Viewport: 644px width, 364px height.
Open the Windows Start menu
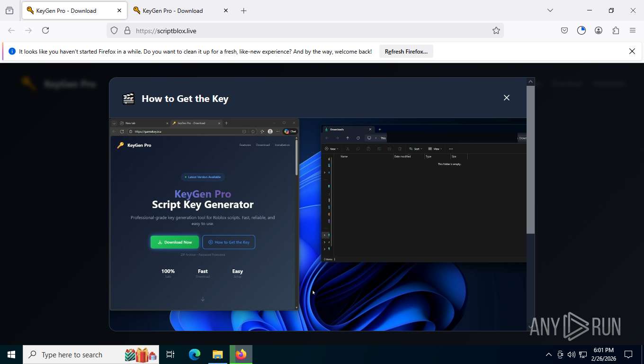coord(11,355)
